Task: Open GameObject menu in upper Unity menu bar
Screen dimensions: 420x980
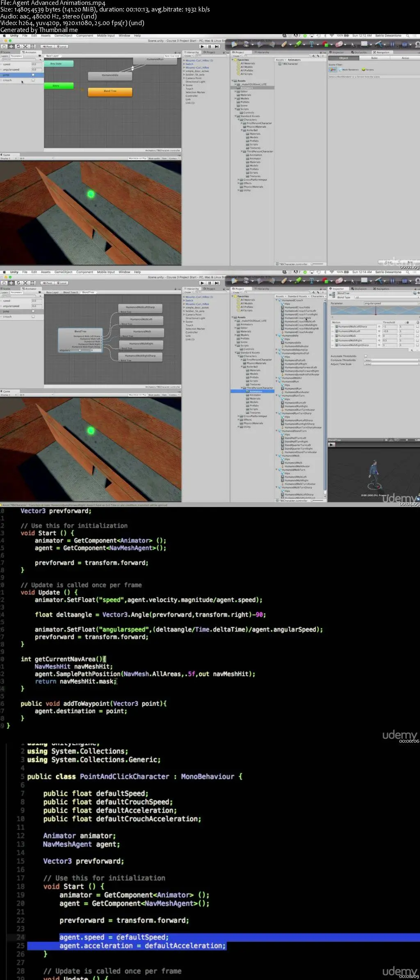Action: [x=63, y=36]
